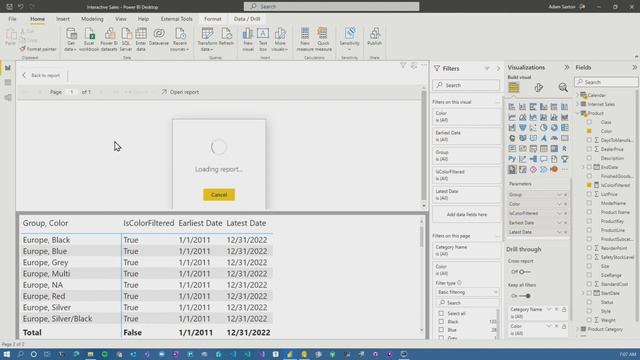
Task: Check the DealerPrice field
Action: click(x=589, y=149)
